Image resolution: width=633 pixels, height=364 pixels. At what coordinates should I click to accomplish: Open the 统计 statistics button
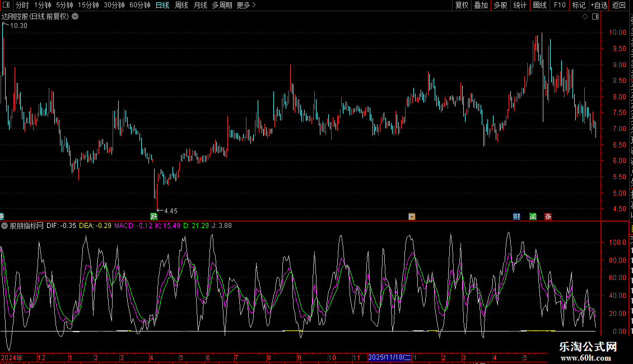(520, 5)
